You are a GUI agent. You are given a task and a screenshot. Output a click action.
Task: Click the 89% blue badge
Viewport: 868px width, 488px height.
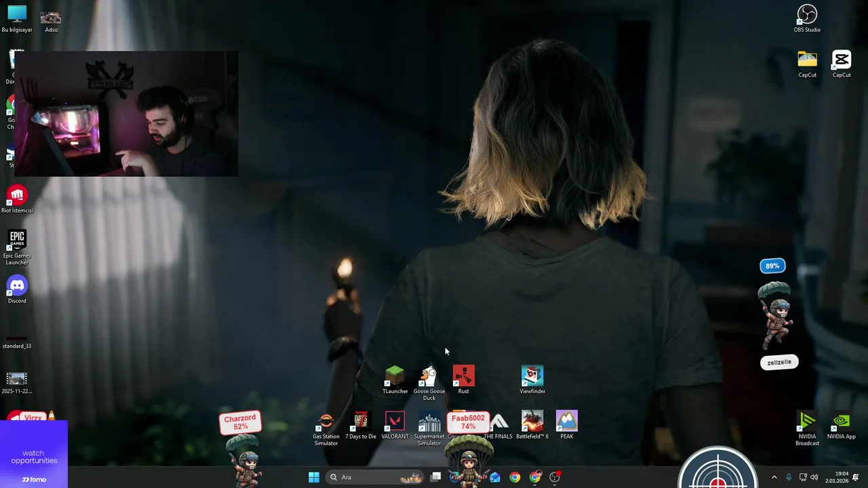click(772, 266)
